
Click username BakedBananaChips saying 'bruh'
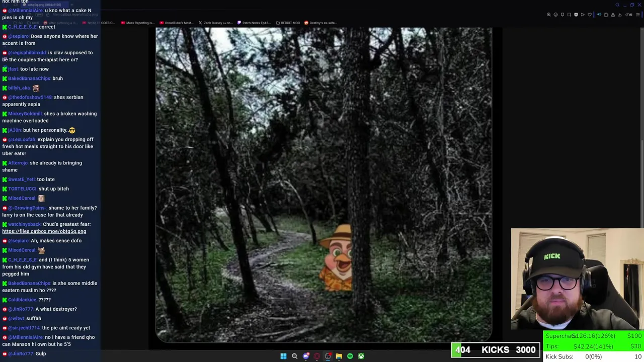point(29,78)
